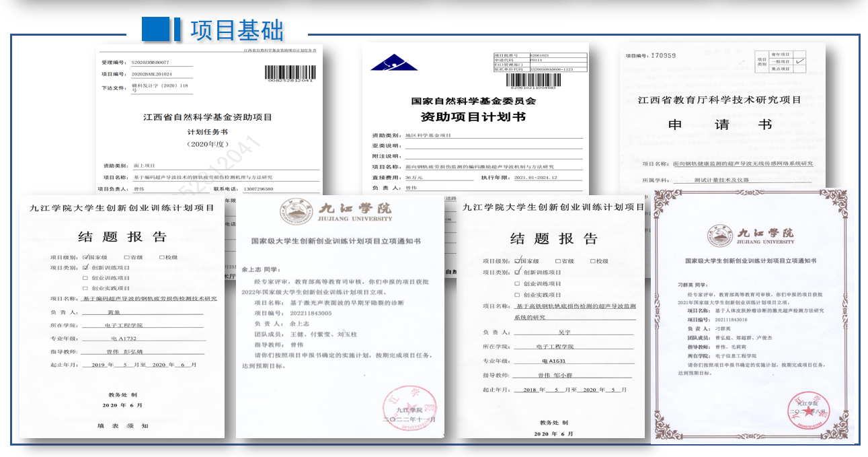Viewport: 868px width, 457px height.
Task: Click the blue National Natural Science Foundation logo
Action: click(x=393, y=63)
